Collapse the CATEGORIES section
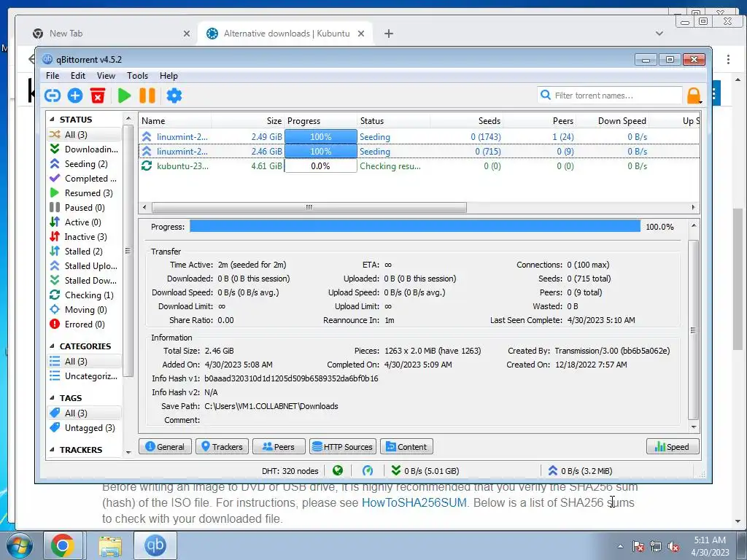Screen dimensions: 747x560 point(52,346)
